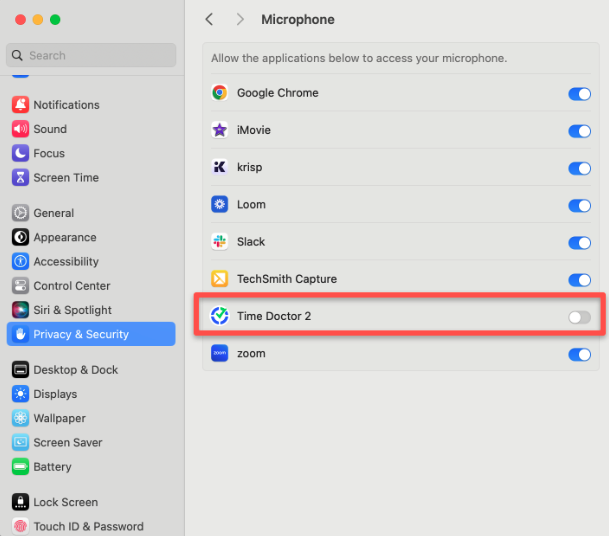The width and height of the screenshot is (609, 536).
Task: Open Desktop & Dock settings
Action: click(x=75, y=370)
